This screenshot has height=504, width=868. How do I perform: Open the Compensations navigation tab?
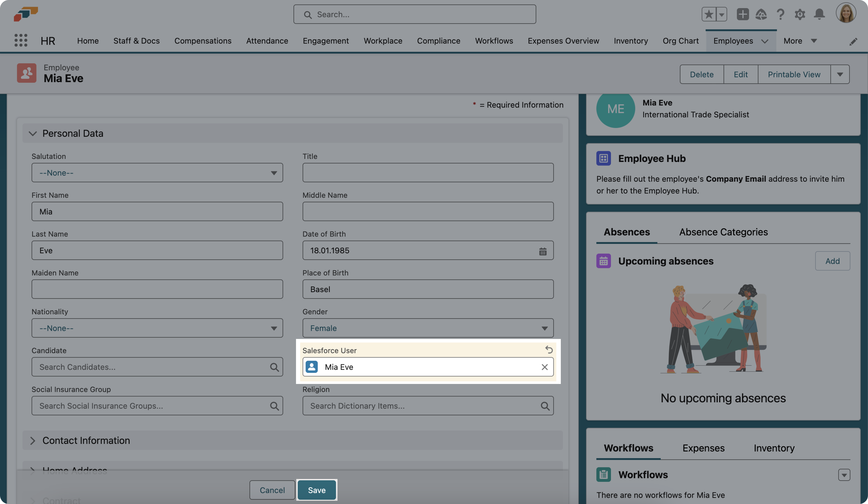pyautogui.click(x=203, y=41)
